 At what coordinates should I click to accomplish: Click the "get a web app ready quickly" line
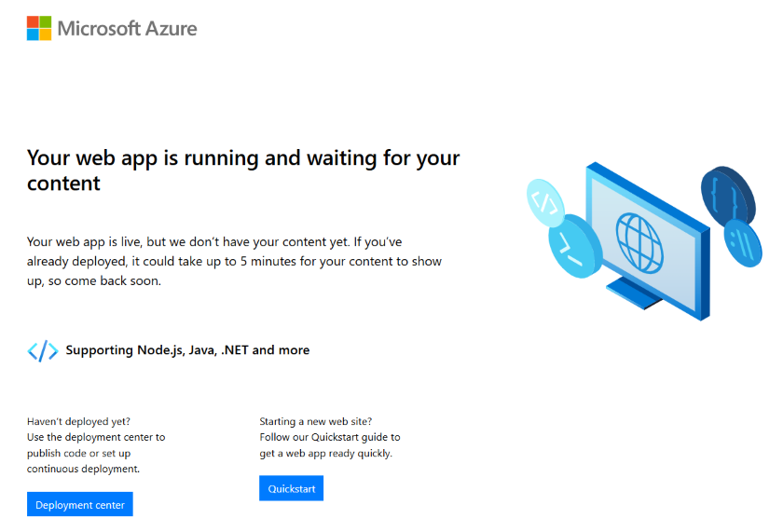325,453
